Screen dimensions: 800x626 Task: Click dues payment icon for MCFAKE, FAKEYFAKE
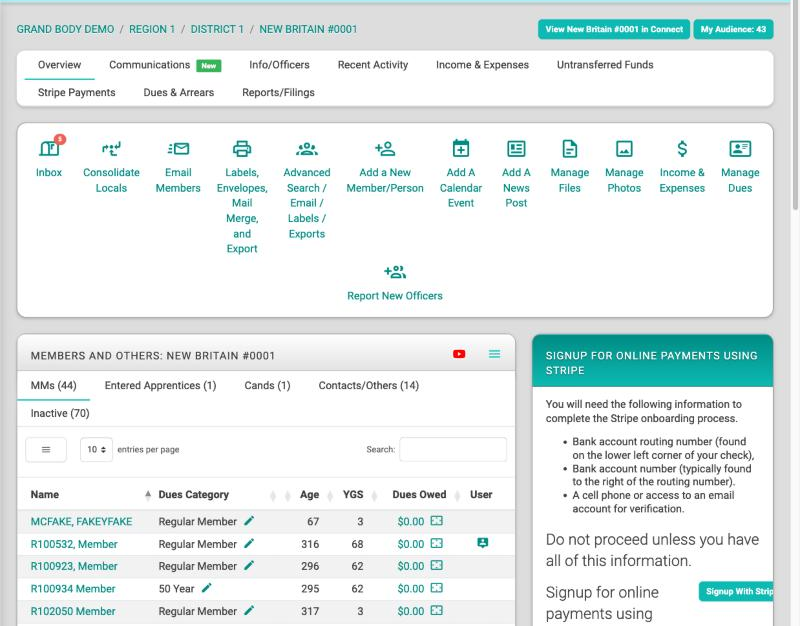click(x=436, y=521)
